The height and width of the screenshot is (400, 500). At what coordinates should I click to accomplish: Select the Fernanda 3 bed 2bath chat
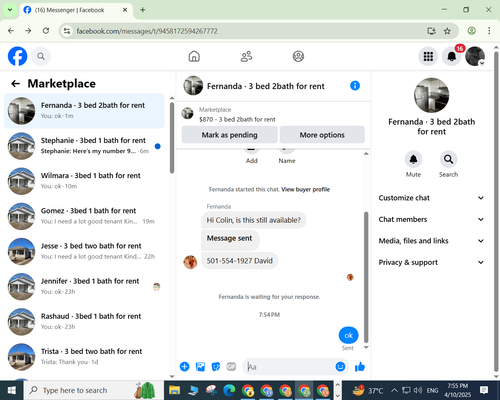tap(85, 111)
